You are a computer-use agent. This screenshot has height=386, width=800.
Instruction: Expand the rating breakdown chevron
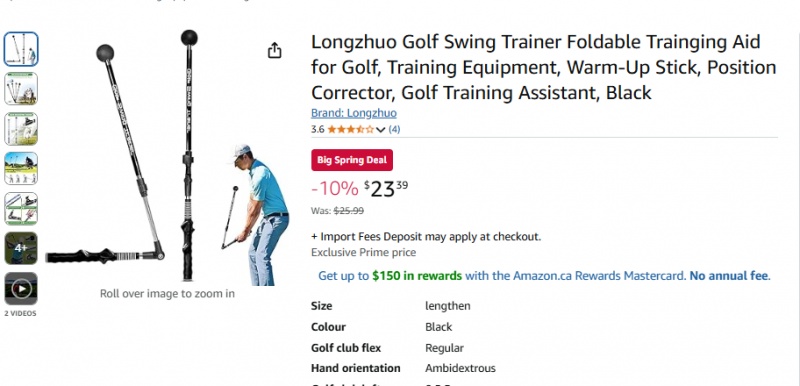(380, 130)
